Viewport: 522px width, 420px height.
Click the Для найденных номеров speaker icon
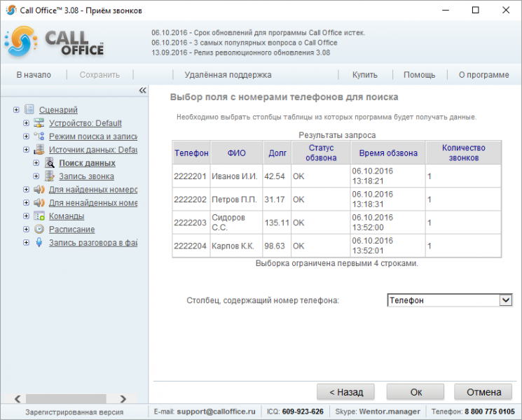(39, 190)
